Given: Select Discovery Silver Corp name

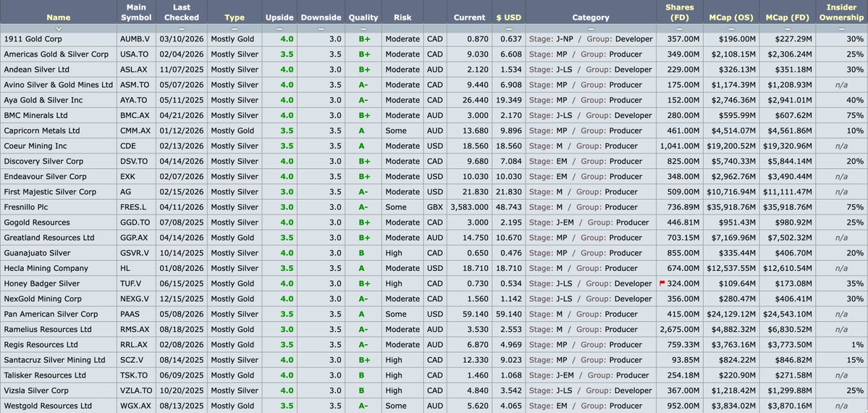Looking at the screenshot, I should [43, 162].
